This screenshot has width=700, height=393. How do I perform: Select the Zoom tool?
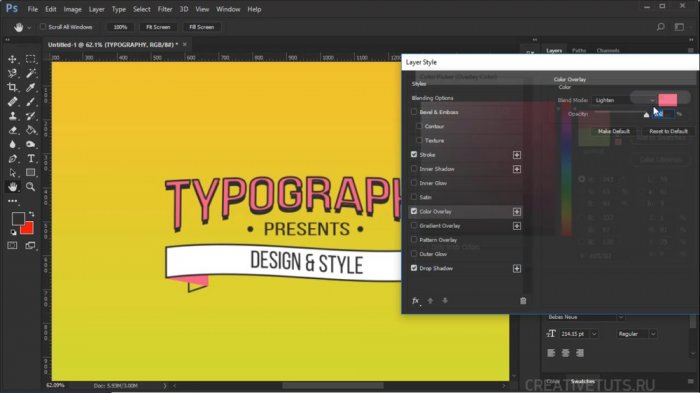click(x=30, y=187)
